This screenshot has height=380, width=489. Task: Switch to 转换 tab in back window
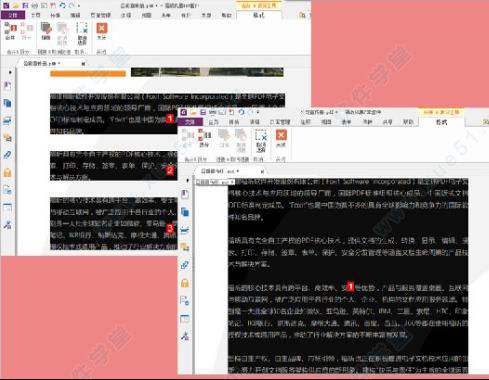tap(55, 15)
